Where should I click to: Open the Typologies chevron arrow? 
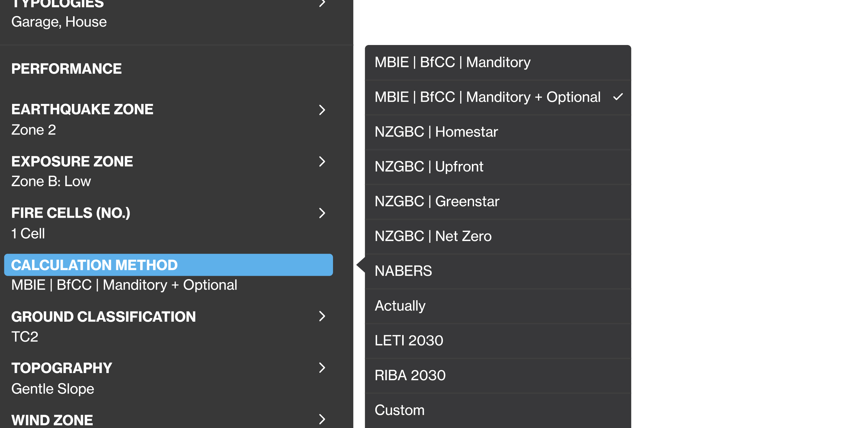point(322,3)
